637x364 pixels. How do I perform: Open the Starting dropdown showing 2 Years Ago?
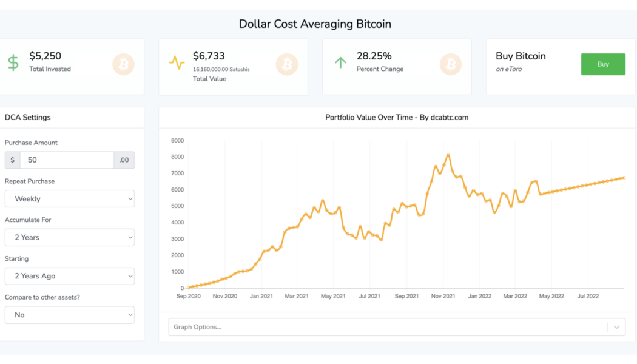(x=69, y=276)
